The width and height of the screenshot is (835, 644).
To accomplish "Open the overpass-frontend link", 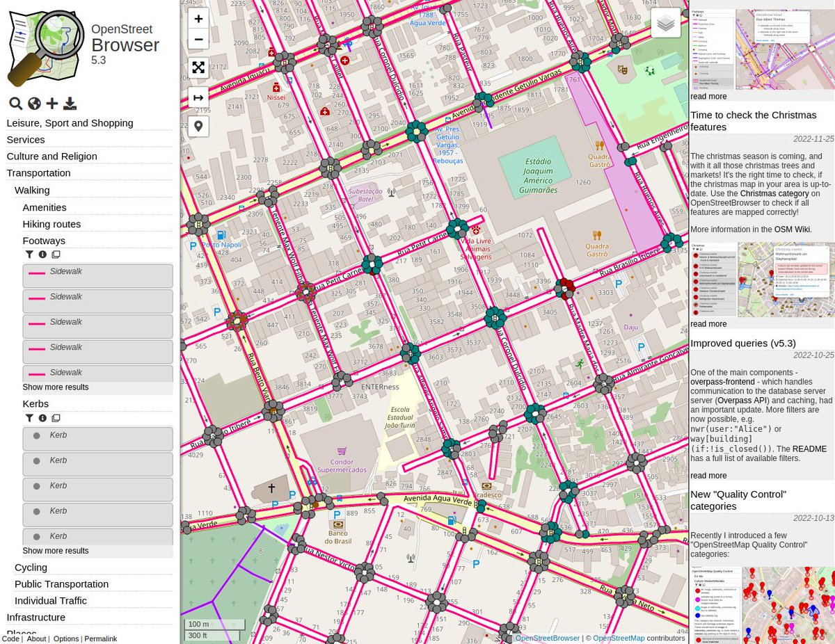I will pyautogui.click(x=722, y=382).
